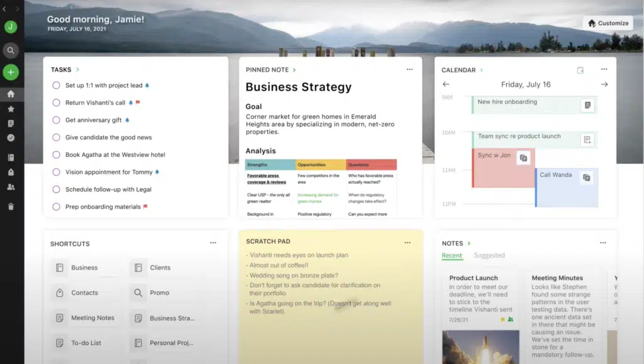Image resolution: width=644 pixels, height=364 pixels.
Task: Check off 'Return Vishanti's call' task
Action: pyautogui.click(x=57, y=103)
